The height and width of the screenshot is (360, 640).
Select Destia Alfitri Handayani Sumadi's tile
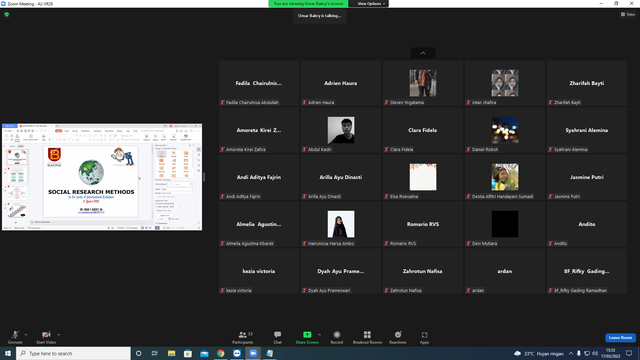tap(505, 177)
